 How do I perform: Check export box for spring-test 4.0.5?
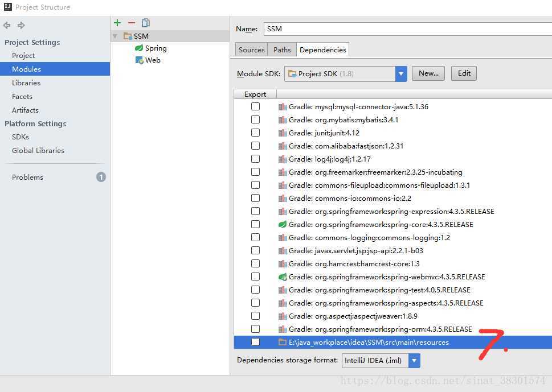(x=256, y=290)
